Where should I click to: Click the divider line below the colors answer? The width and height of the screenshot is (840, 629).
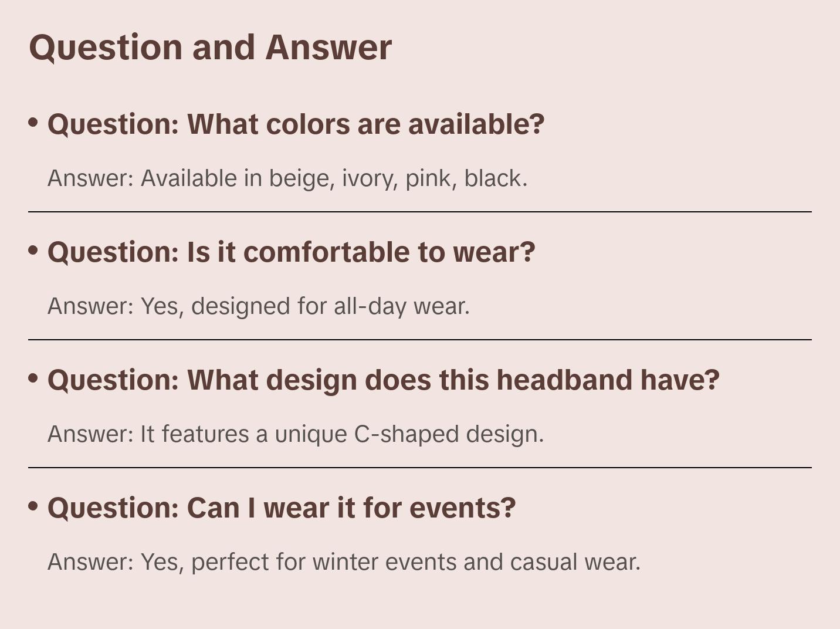click(420, 212)
